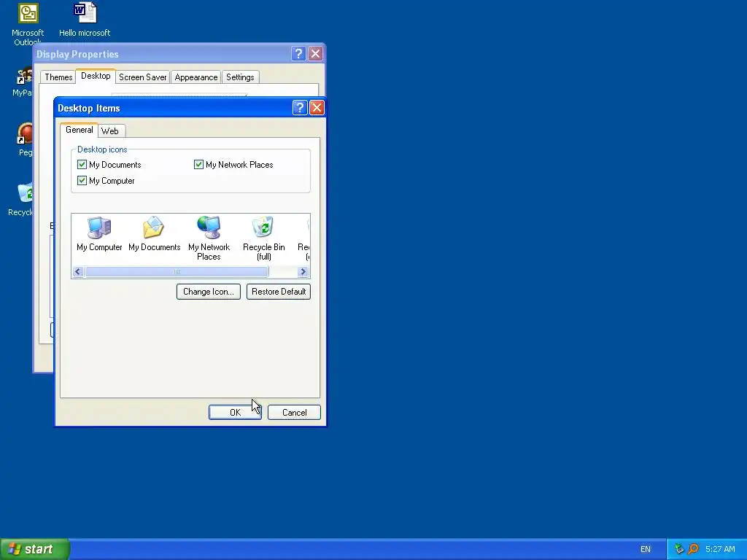Click the network tray icon in taskbar

(679, 549)
